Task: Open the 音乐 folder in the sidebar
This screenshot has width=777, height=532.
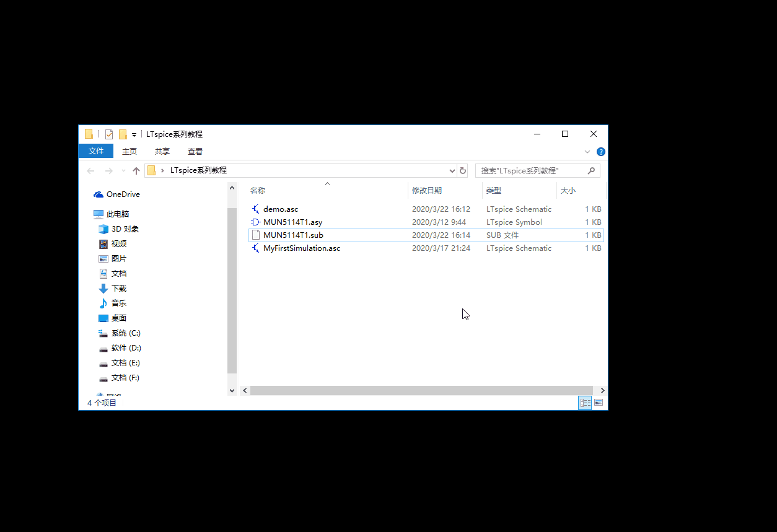Action: tap(113, 303)
